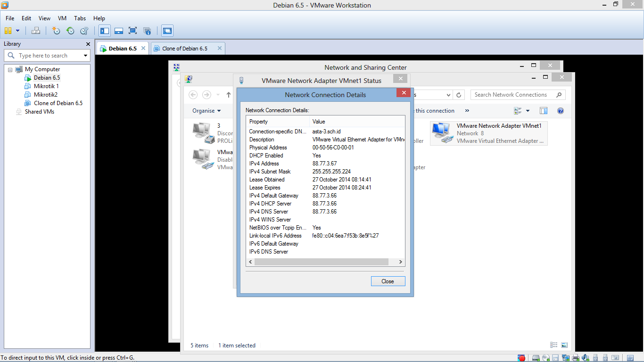Toggle the Library panel visibility
The width and height of the screenshot is (644, 362).
[105, 31]
